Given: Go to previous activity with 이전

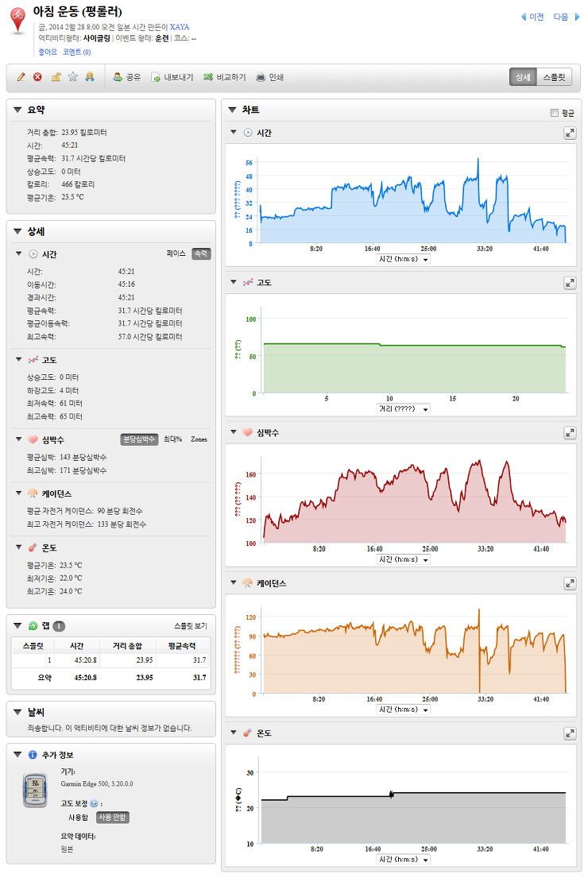Looking at the screenshot, I should pos(532,17).
